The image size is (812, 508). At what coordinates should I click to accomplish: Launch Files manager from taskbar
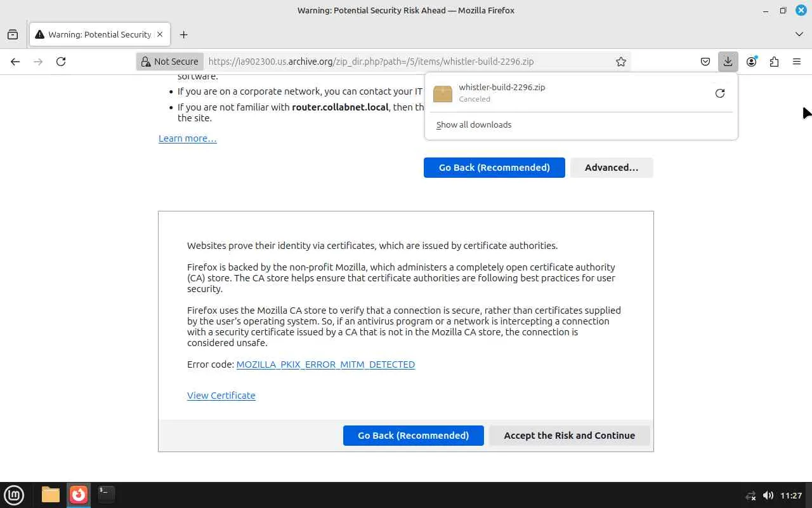tap(51, 495)
